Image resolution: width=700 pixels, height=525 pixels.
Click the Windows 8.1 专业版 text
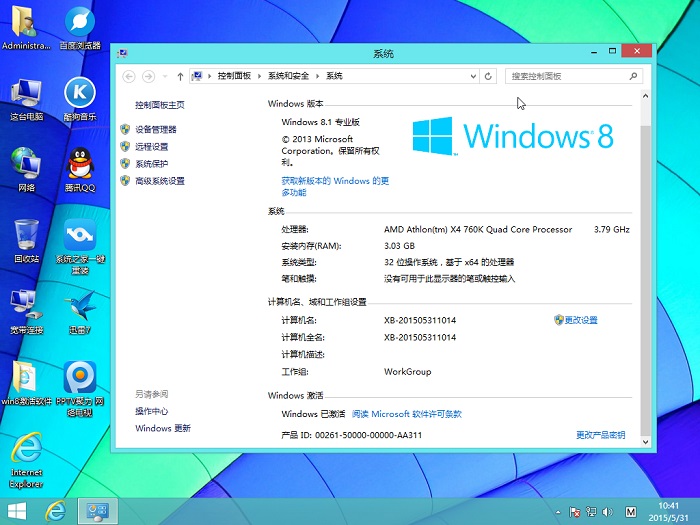point(321,122)
